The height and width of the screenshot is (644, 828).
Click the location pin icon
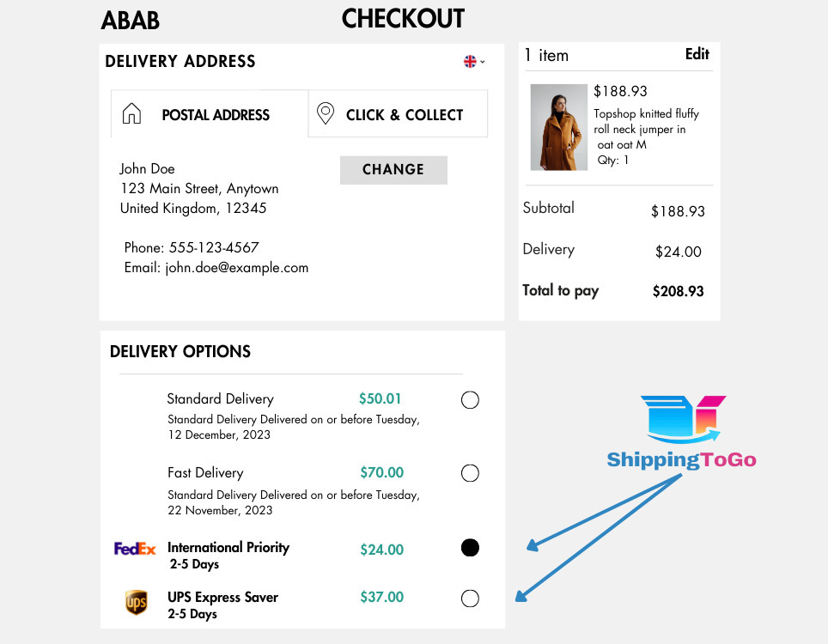326,113
